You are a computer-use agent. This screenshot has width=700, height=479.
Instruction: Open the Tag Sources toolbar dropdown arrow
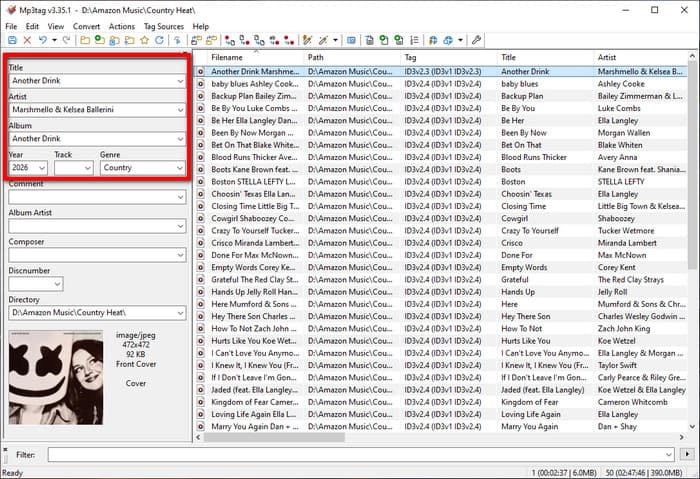[460, 40]
